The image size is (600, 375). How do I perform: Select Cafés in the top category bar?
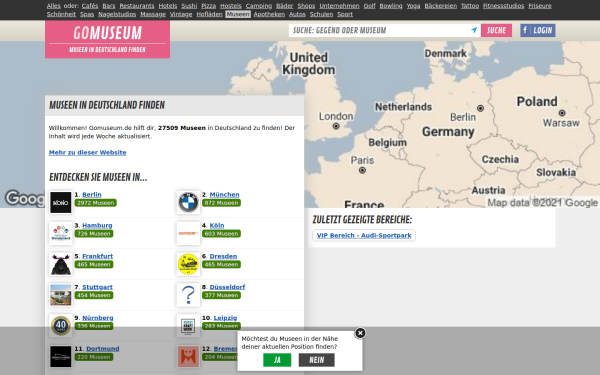[90, 6]
